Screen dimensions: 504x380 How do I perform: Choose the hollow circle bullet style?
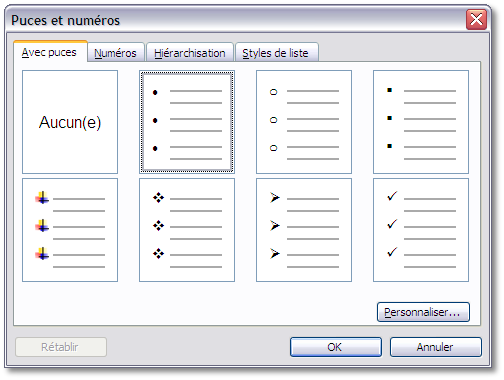point(304,122)
